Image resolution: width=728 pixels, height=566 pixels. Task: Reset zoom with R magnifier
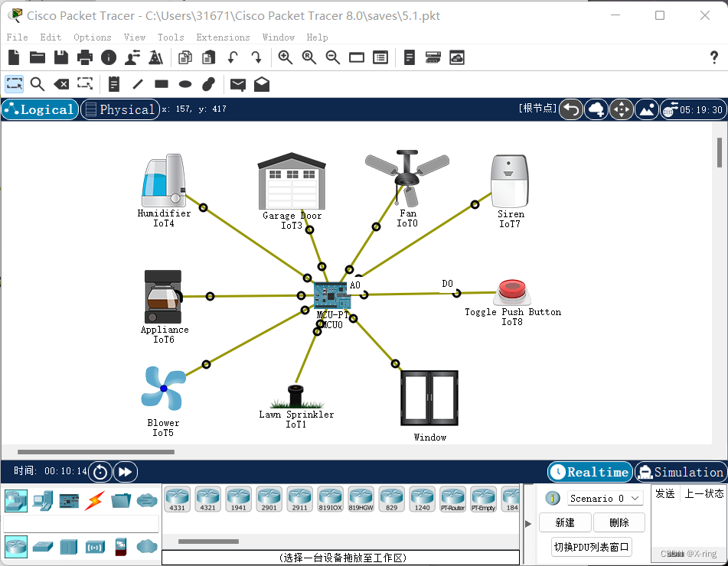[309, 57]
